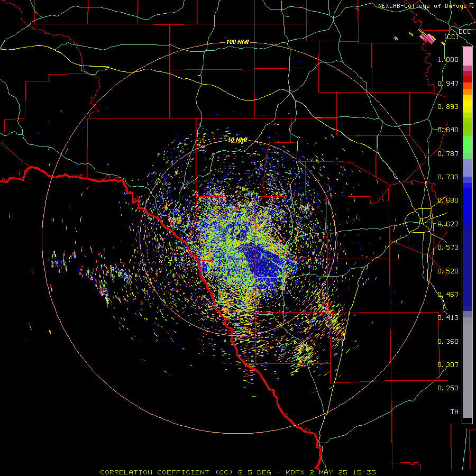476x476 pixels.
Task: Pick the 0.413 scale value
Action: click(x=448, y=317)
